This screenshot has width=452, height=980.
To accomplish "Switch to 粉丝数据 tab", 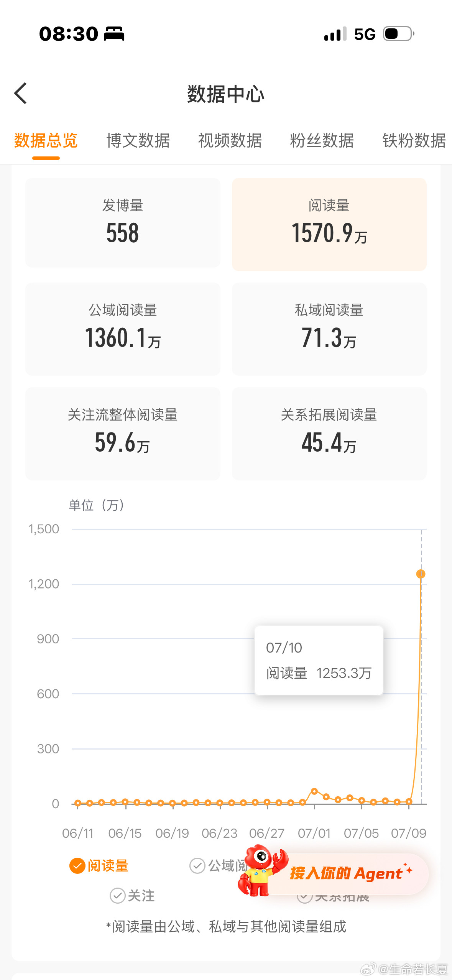I will 322,141.
